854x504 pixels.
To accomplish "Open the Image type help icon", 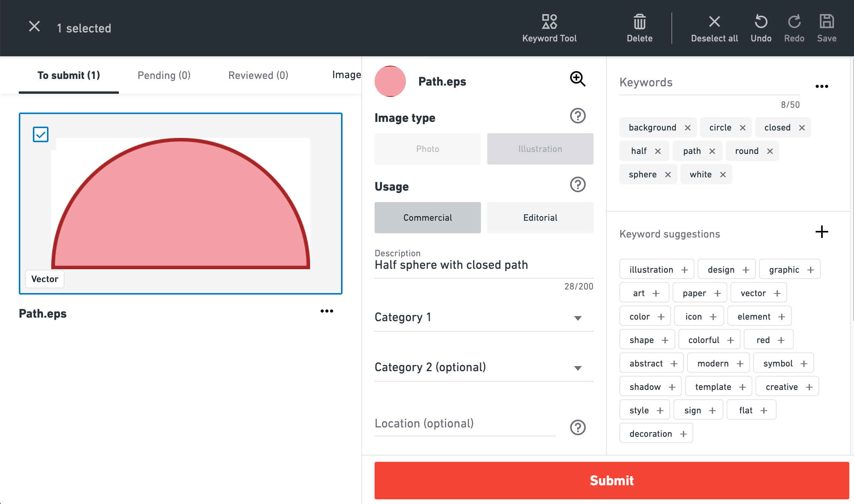I will 578,116.
